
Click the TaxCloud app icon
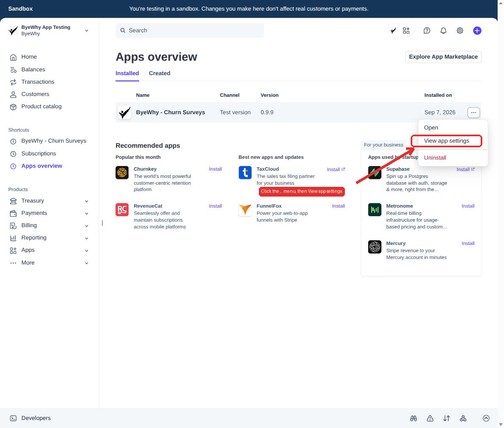pyautogui.click(x=245, y=172)
